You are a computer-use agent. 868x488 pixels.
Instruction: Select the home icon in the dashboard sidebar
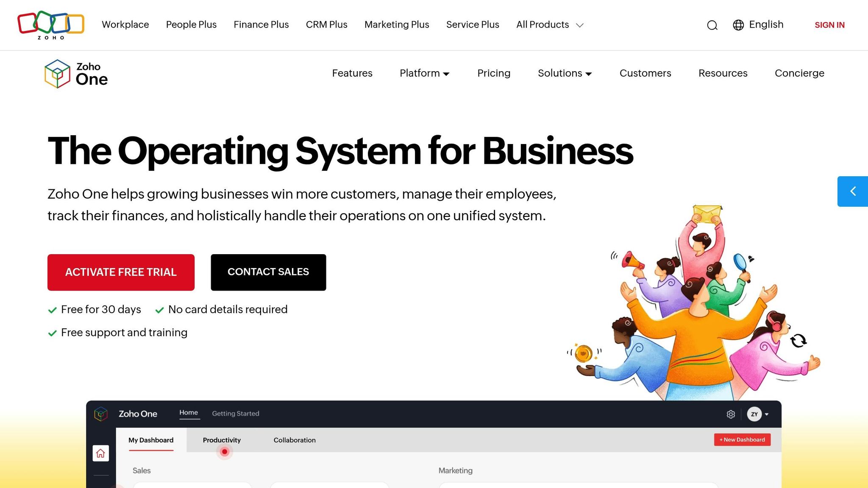click(101, 453)
